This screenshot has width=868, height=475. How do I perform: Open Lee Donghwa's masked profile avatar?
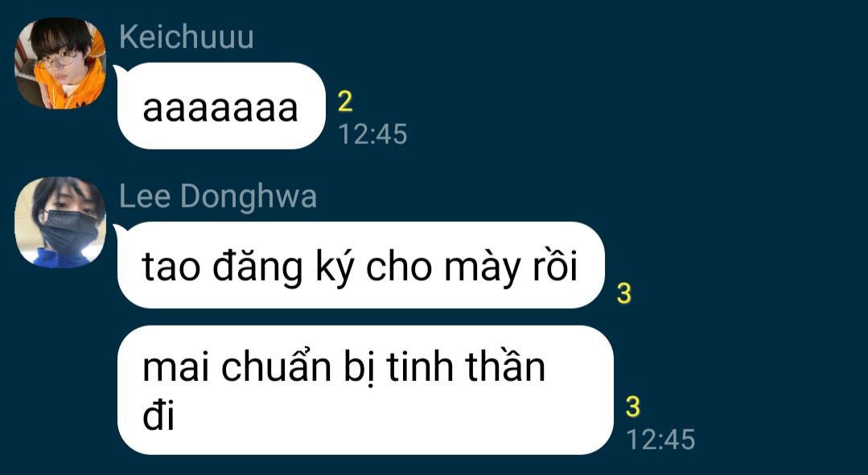point(60,223)
